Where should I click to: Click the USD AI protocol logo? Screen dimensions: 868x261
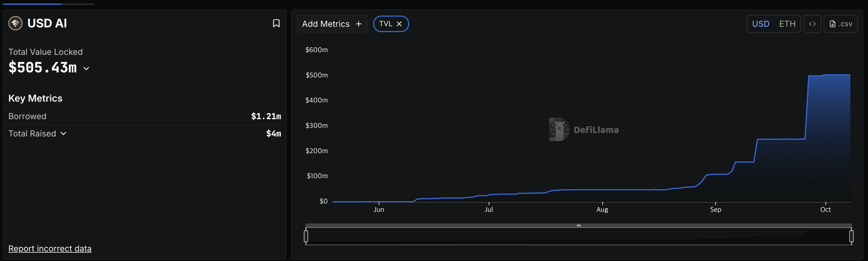15,23
